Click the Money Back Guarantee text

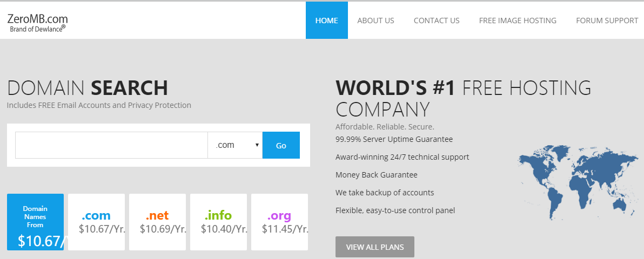pyautogui.click(x=376, y=175)
